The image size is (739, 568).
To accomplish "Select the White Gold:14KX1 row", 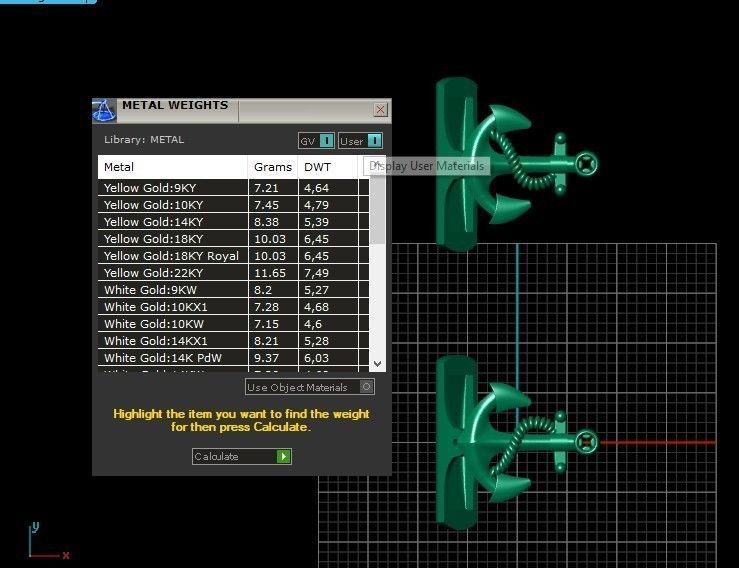I will [233, 340].
